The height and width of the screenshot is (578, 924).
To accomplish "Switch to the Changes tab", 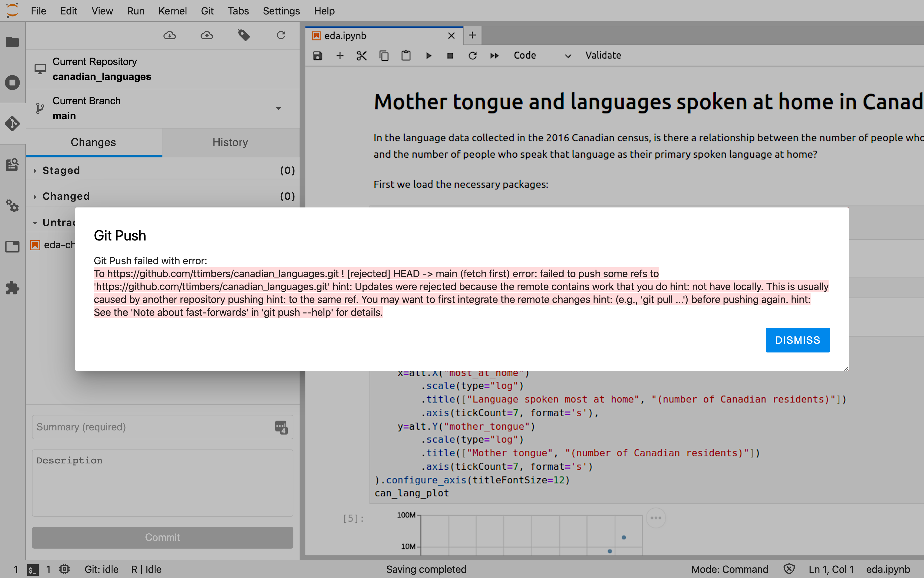I will pos(94,142).
